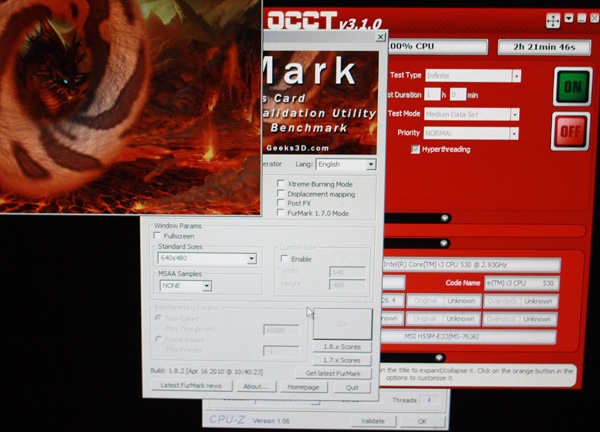
Task: Enable Displacement mapping checkbox
Action: pos(281,193)
